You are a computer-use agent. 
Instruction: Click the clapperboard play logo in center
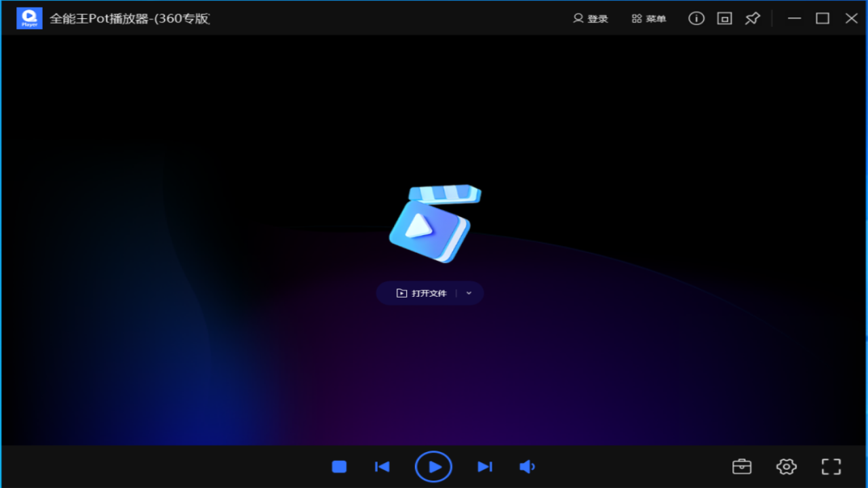(x=434, y=224)
